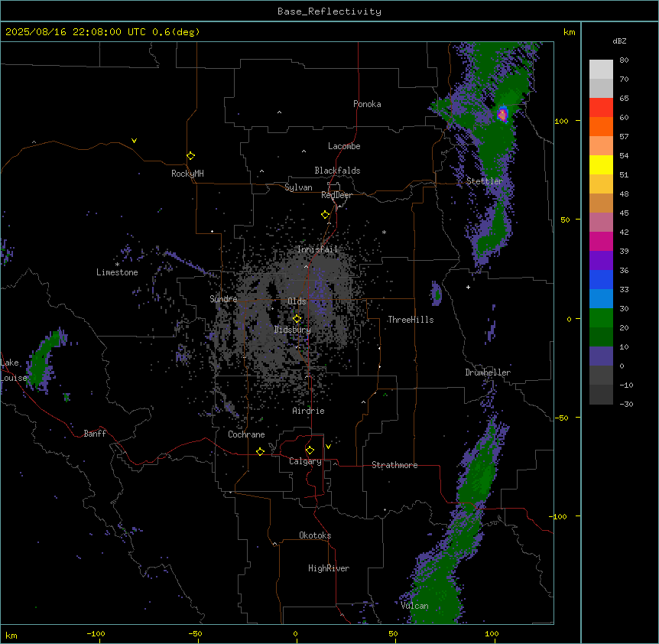
Task: Click the -100 tick on bottom km axis
Action: [96, 633]
